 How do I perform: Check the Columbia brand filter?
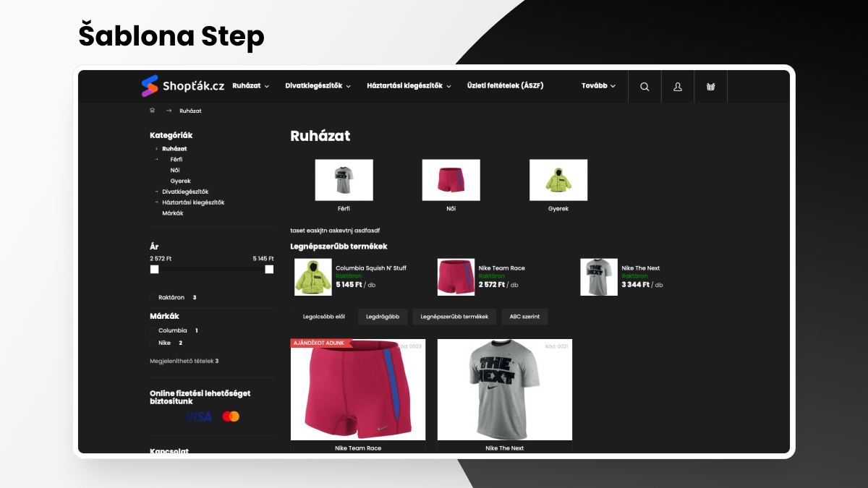click(153, 330)
